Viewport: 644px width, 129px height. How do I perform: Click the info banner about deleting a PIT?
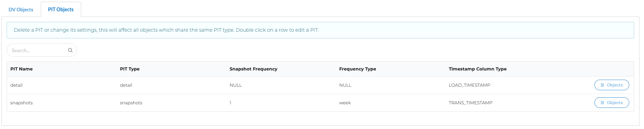[x=320, y=30]
